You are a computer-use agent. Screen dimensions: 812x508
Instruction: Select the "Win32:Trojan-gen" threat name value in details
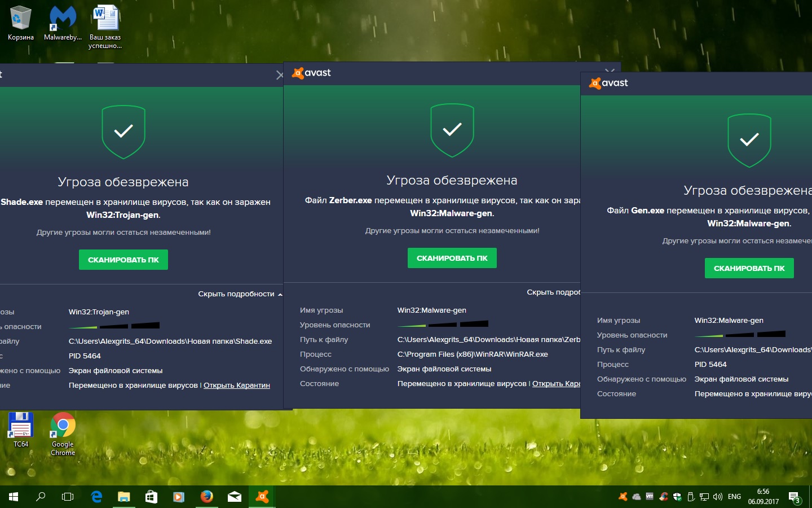click(99, 312)
